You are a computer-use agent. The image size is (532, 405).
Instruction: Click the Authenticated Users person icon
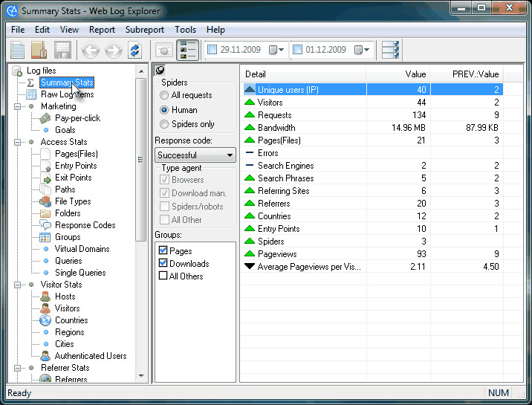pos(45,356)
